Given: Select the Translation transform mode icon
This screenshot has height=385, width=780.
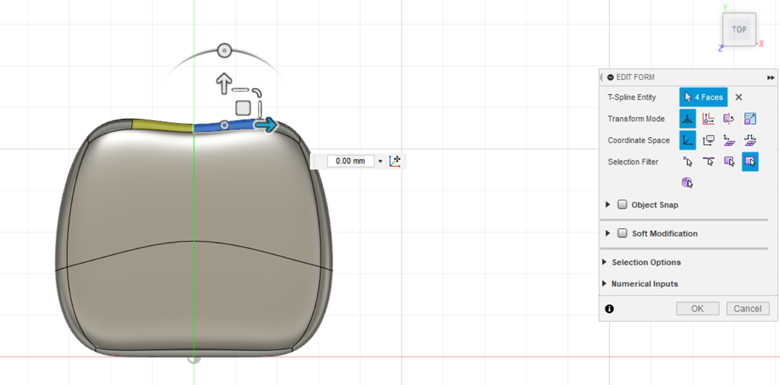Looking at the screenshot, I should point(708,119).
